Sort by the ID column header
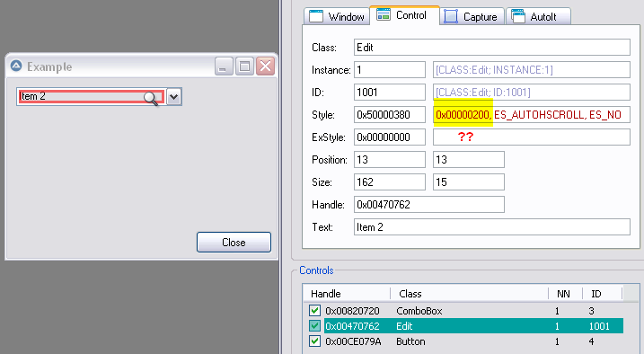The width and height of the screenshot is (644, 354). click(603, 294)
